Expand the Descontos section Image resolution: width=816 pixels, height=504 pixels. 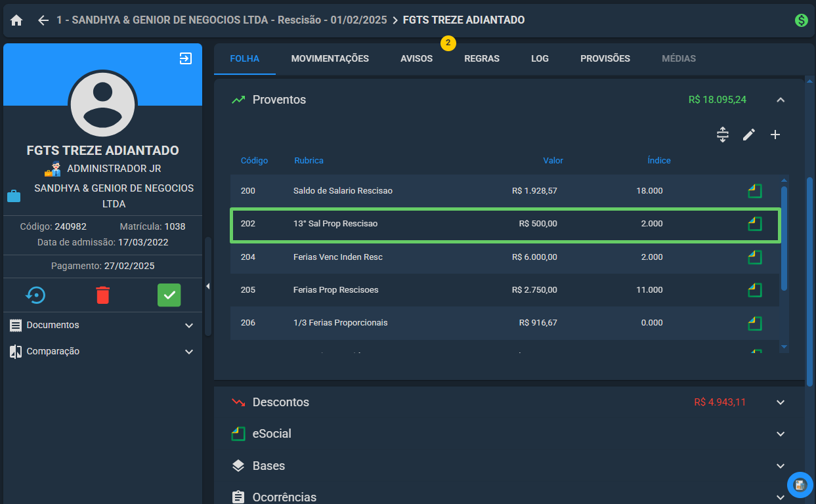click(781, 402)
